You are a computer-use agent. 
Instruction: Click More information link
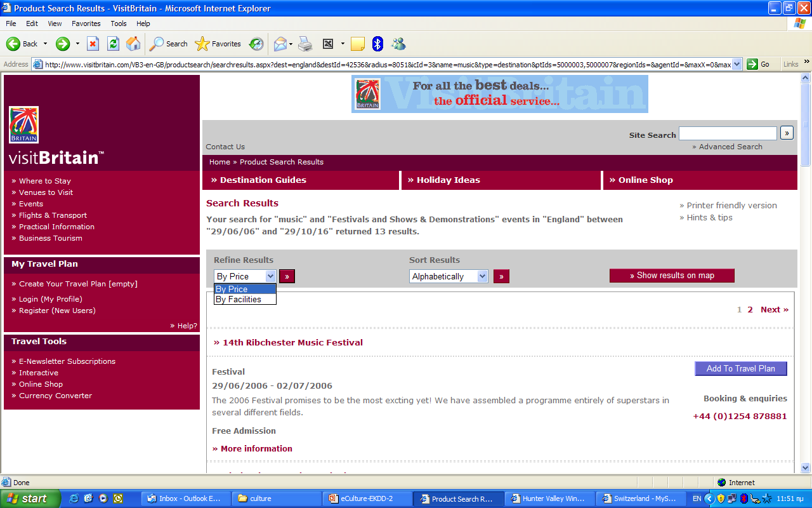pyautogui.click(x=256, y=448)
